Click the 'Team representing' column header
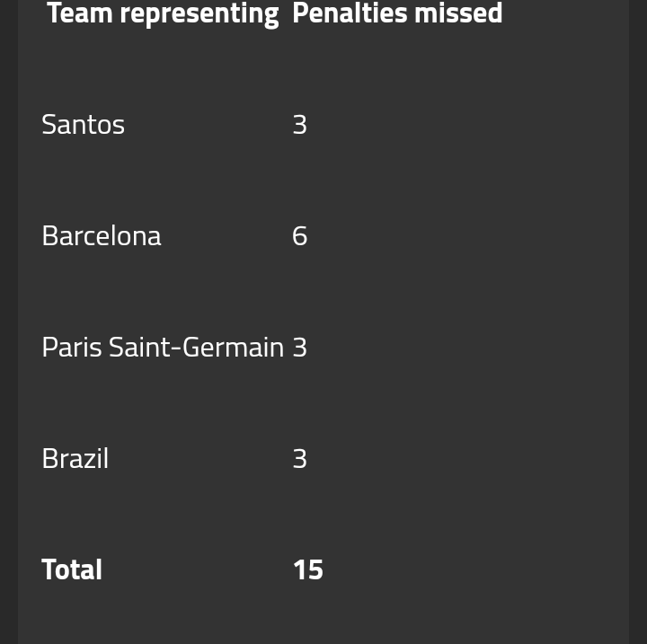 [164, 13]
